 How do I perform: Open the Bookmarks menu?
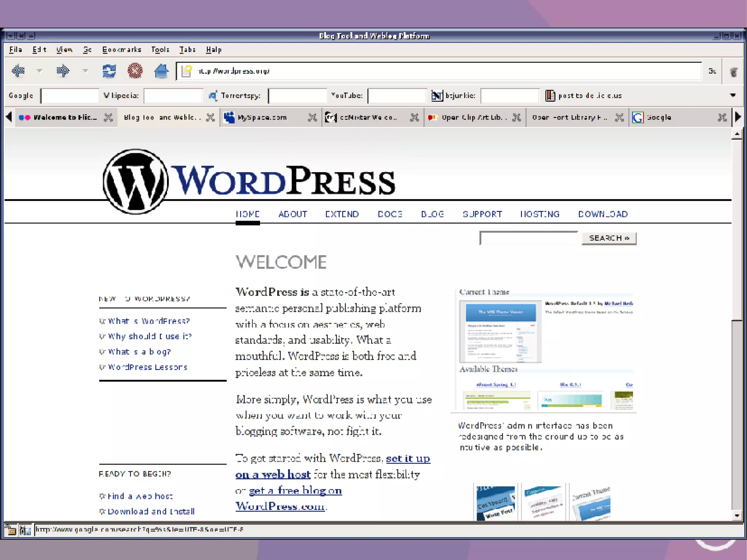[x=121, y=50]
